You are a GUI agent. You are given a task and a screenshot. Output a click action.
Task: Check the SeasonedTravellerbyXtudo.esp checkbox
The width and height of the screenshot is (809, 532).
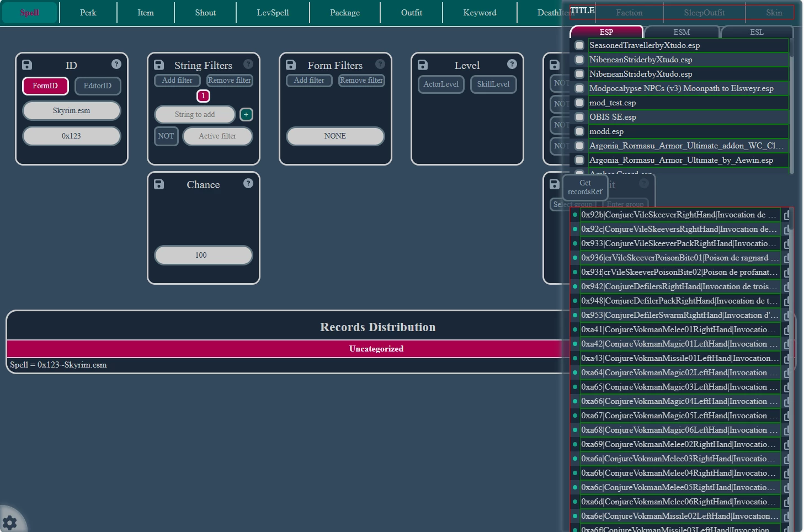tap(579, 45)
